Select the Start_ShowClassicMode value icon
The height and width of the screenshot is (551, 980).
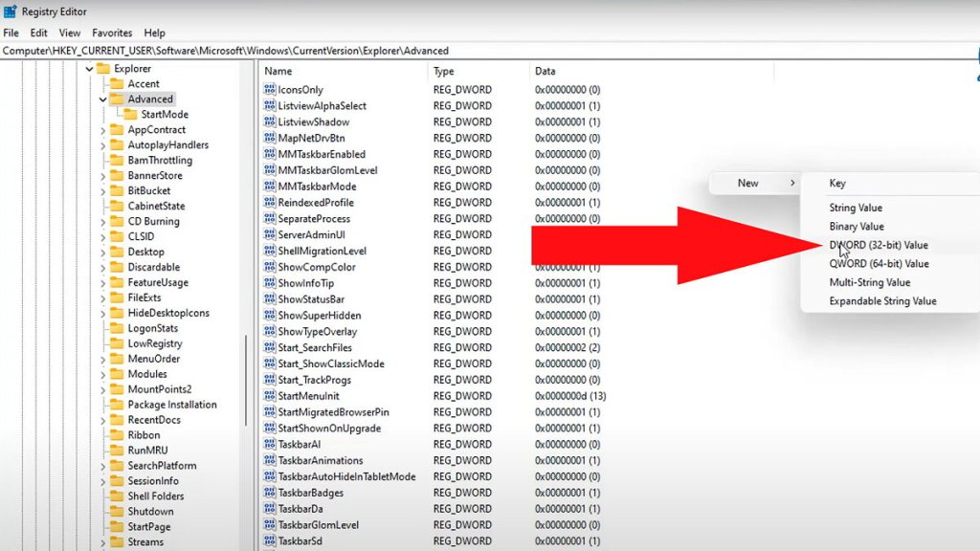(x=269, y=364)
